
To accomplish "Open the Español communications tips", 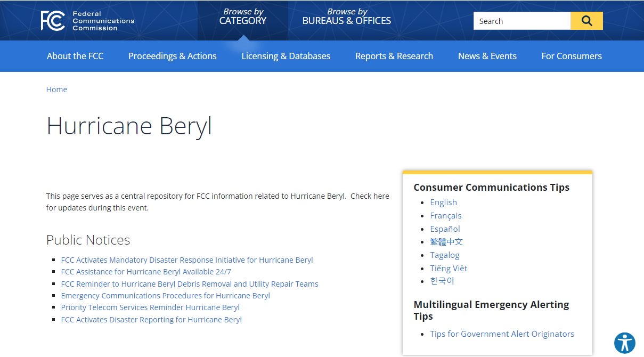I will pyautogui.click(x=445, y=229).
